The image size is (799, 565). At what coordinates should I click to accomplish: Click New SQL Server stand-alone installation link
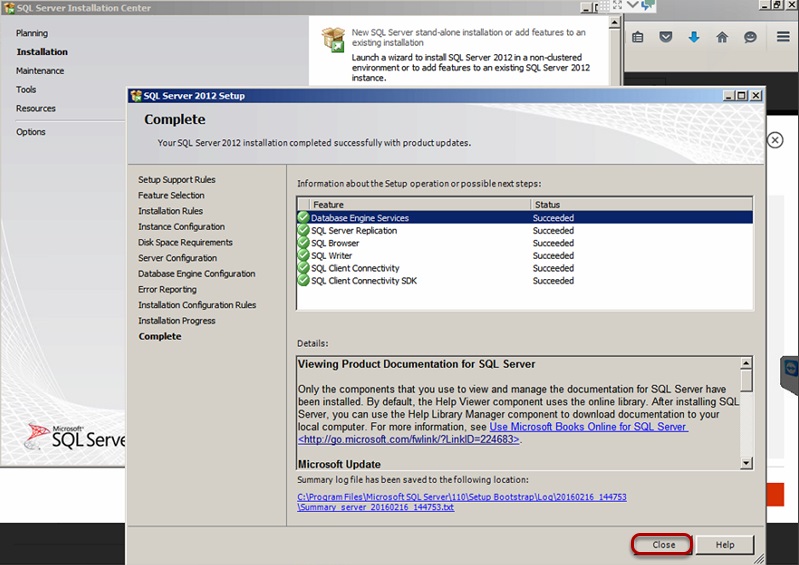coord(468,37)
